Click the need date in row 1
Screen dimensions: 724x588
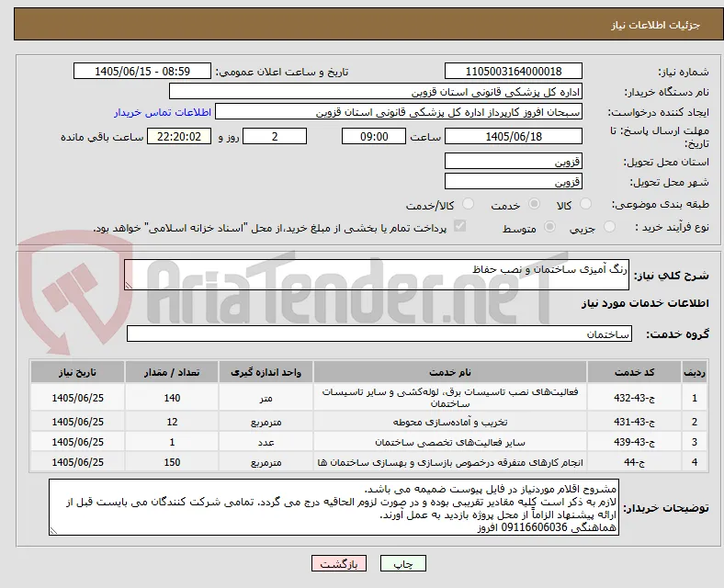(77, 398)
